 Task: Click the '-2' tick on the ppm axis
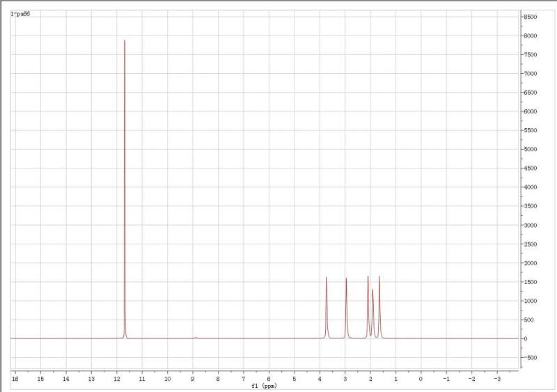472,379
